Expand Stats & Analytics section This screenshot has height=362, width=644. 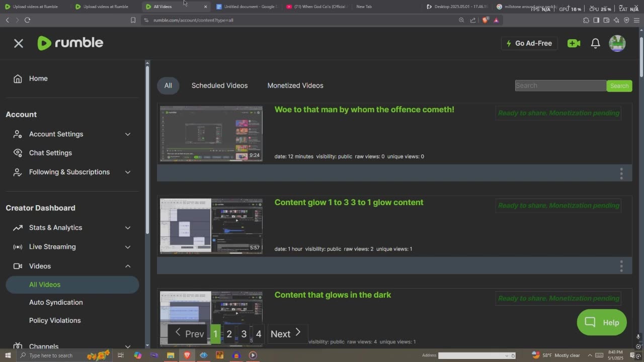coord(128,228)
